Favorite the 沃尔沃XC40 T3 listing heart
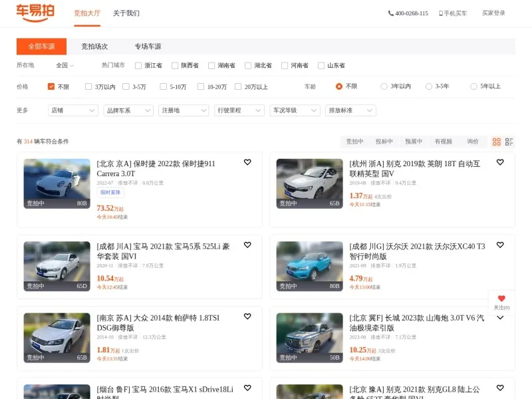Viewport: 532px width, 399px height. [x=500, y=245]
